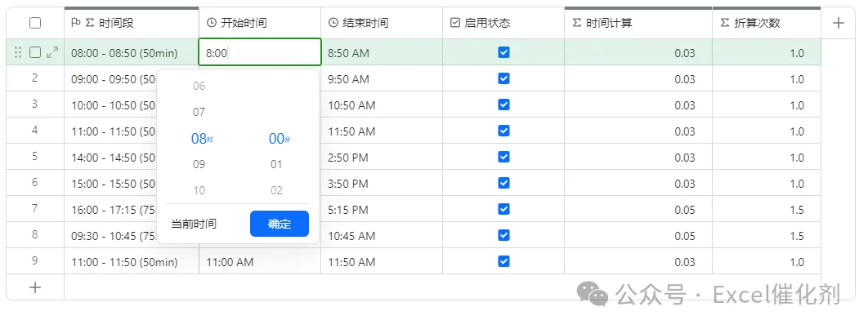This screenshot has height=329, width=868.
Task: Select hour 07 in time picker
Action: coord(199,112)
